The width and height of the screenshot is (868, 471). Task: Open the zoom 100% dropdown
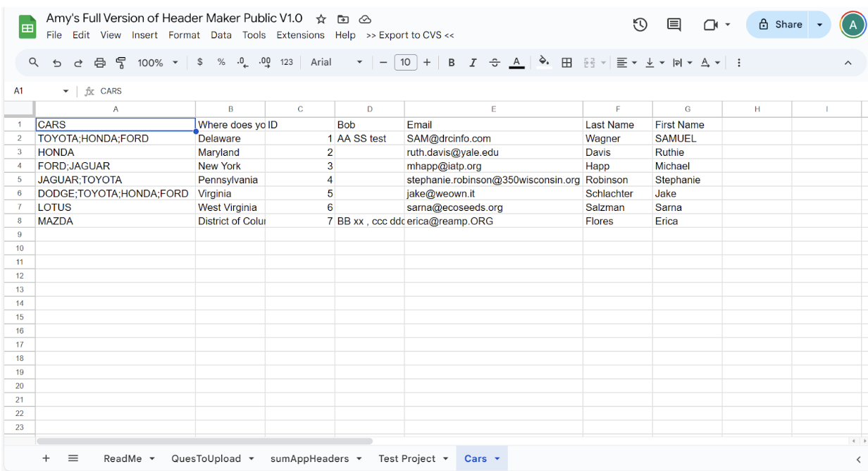(x=158, y=63)
